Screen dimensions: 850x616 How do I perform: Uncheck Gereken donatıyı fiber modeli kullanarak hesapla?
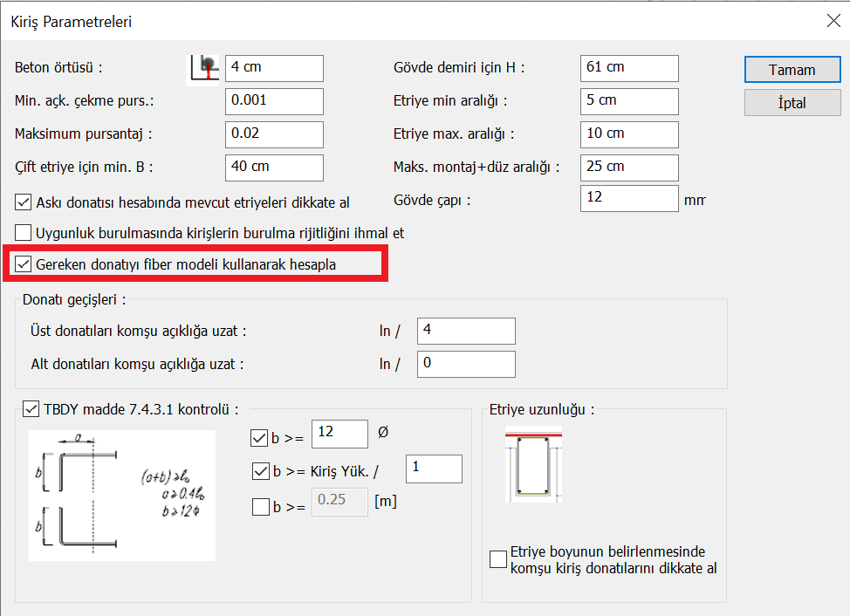click(24, 264)
